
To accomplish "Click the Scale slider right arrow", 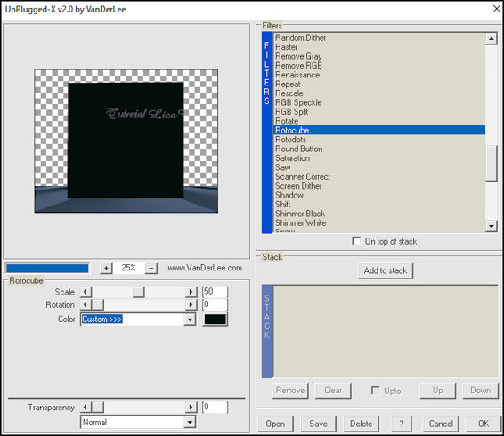I will pyautogui.click(x=191, y=292).
